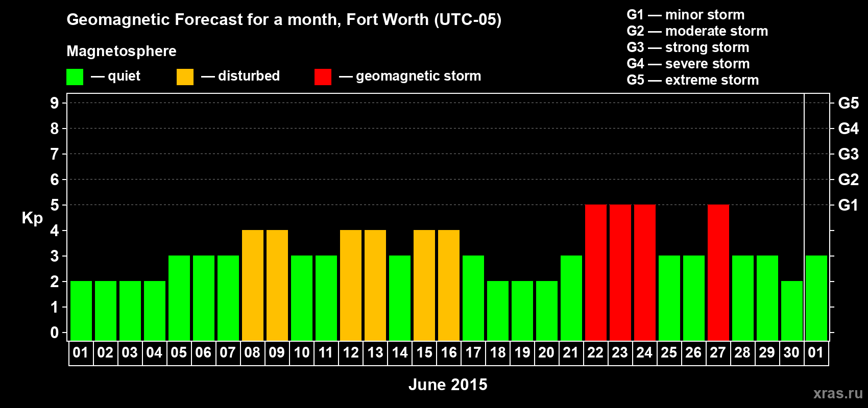Screen dimensions: 868x408
Task: Click the last green bar after day 30
Action: pos(816,298)
